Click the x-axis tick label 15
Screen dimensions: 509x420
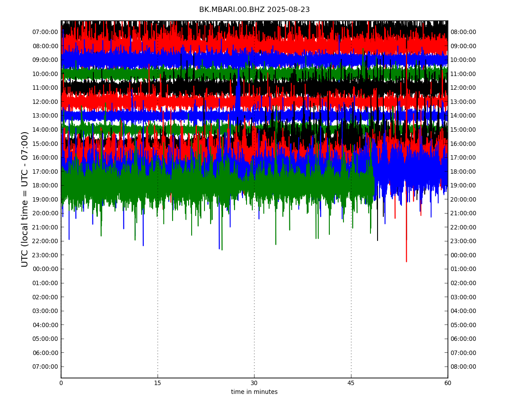[158, 383]
